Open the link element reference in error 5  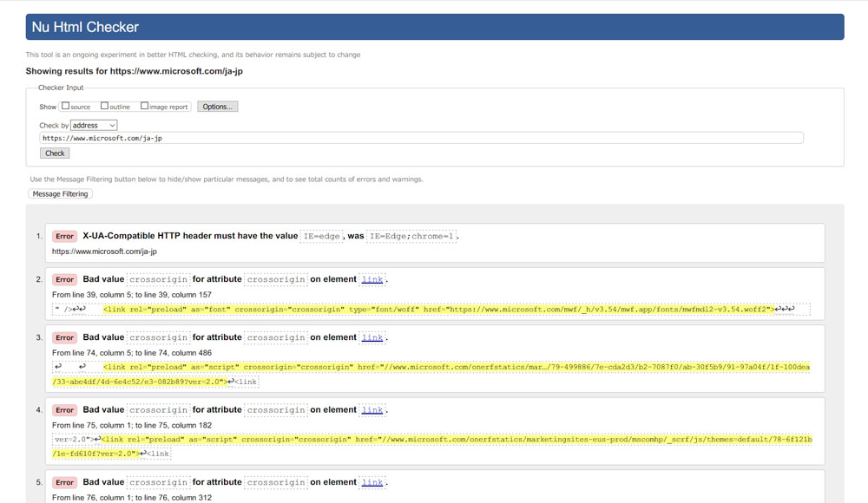[x=372, y=482]
